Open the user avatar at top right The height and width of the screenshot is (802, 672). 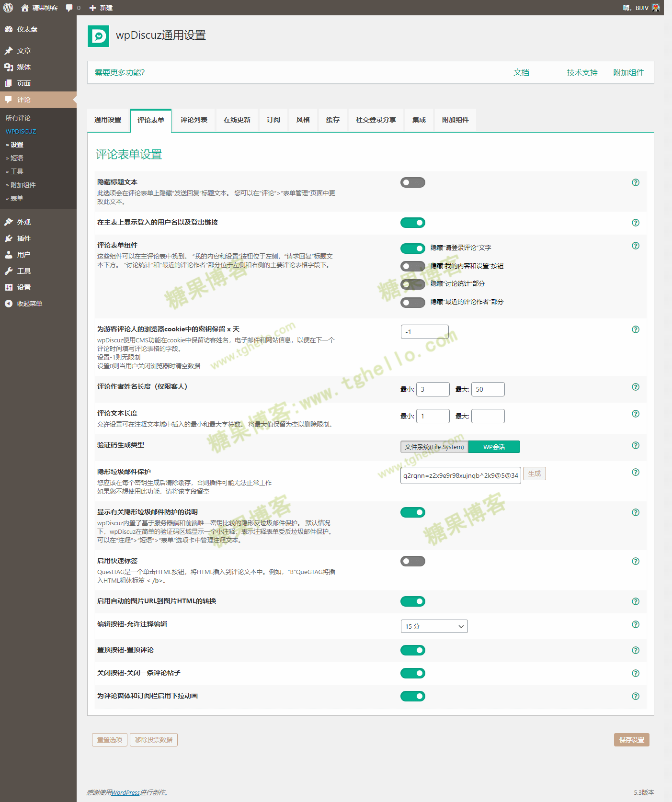(656, 8)
